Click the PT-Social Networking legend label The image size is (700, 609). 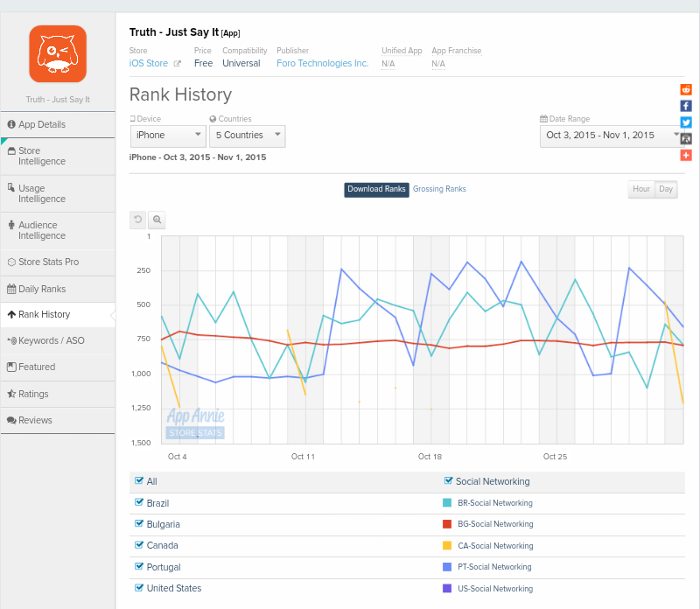pos(494,567)
